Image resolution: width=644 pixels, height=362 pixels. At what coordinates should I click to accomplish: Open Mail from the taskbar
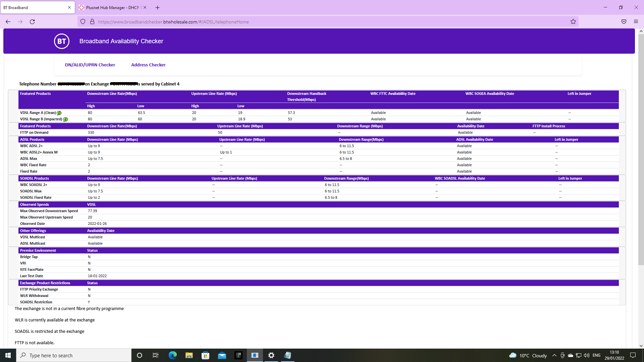(222, 355)
